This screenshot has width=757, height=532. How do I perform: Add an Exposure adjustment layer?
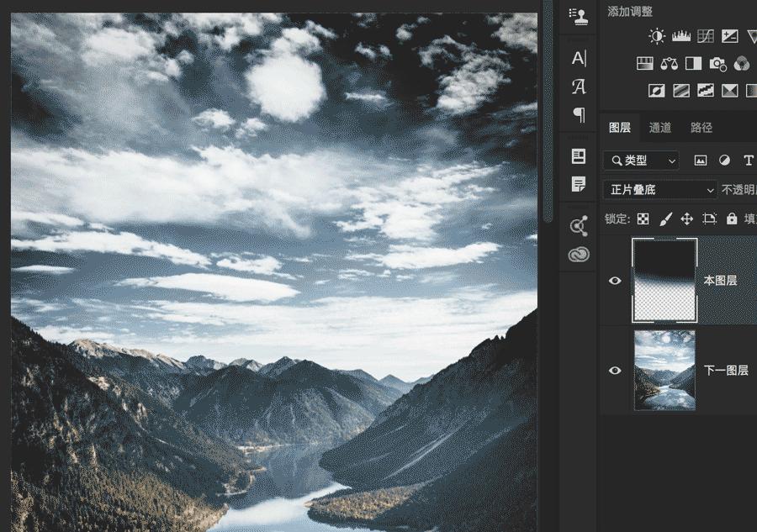coord(729,36)
